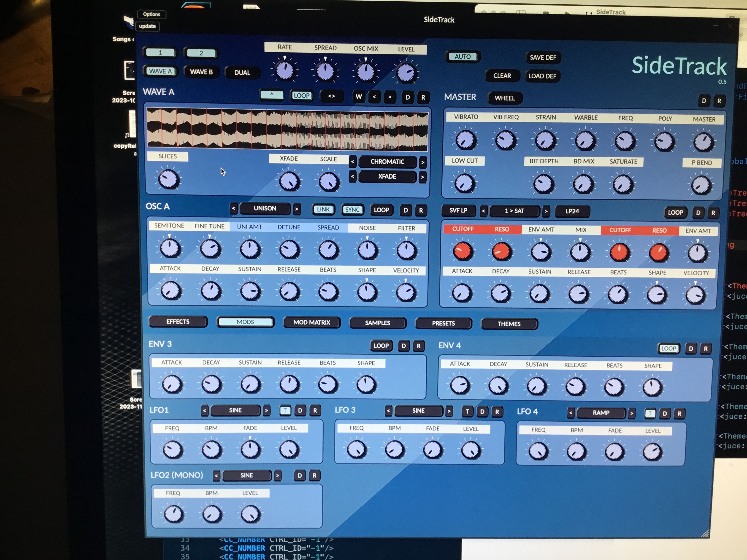Switch to the SAMPLES tab

pyautogui.click(x=378, y=323)
